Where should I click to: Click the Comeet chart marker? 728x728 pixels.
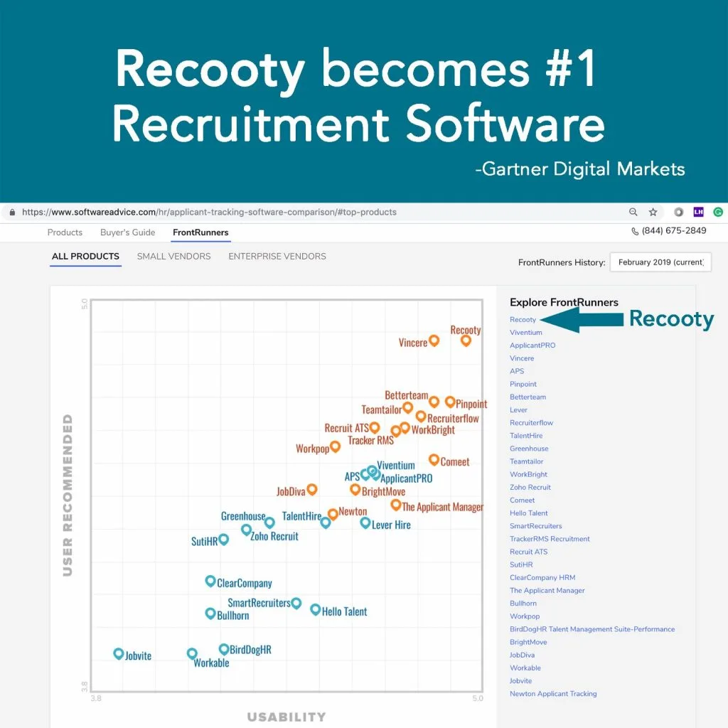434,460
